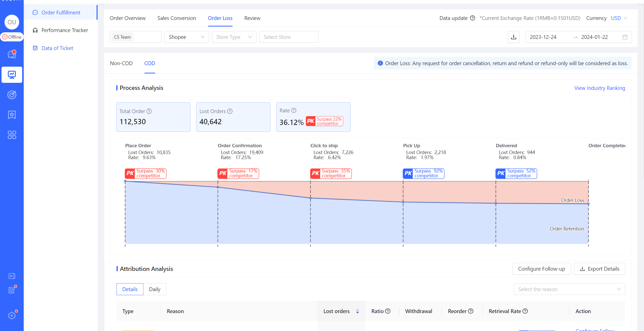Open Order Fulfillment in side menu
644x331 pixels.
point(61,12)
